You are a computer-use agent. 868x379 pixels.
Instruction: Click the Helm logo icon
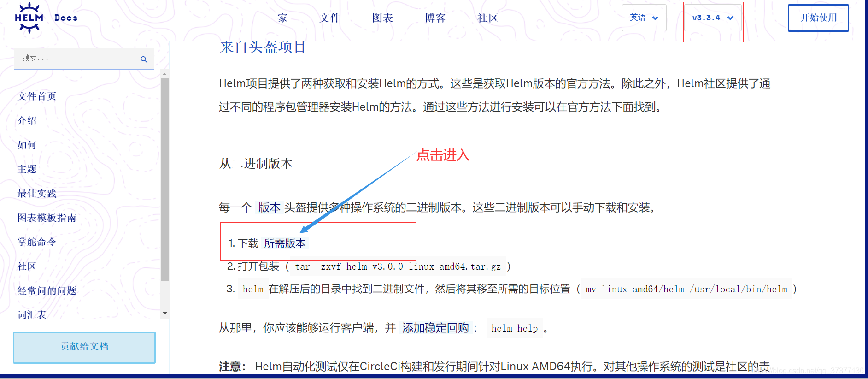point(29,18)
